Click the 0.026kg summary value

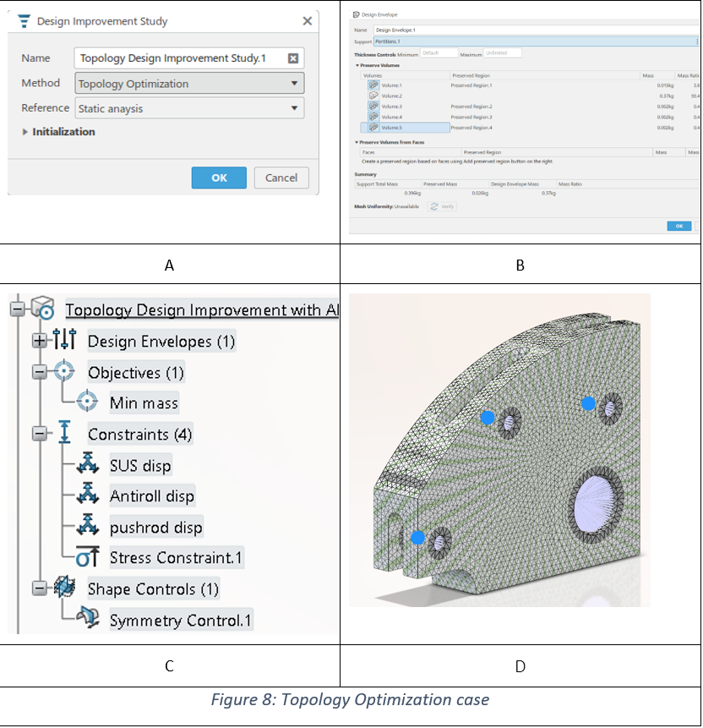[x=480, y=193]
